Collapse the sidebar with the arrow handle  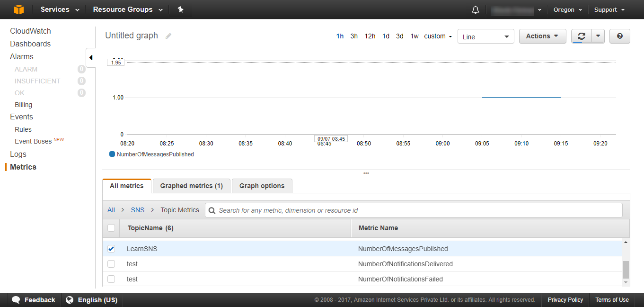point(90,58)
